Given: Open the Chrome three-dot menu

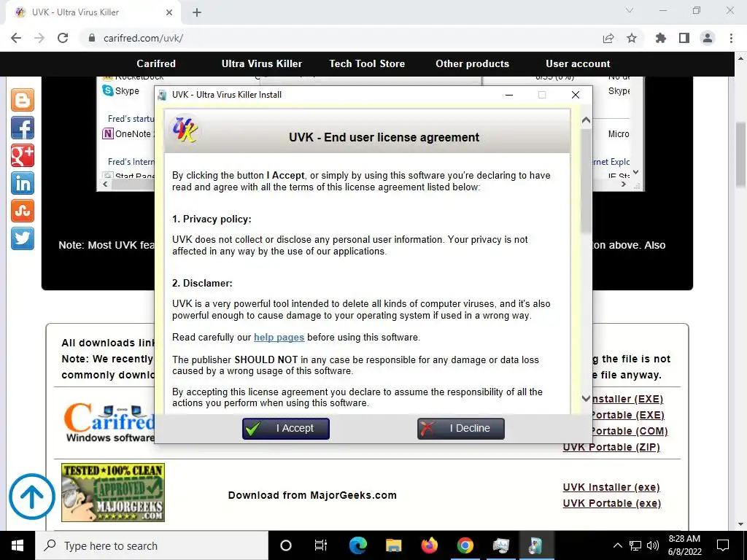Looking at the screenshot, I should (x=731, y=38).
